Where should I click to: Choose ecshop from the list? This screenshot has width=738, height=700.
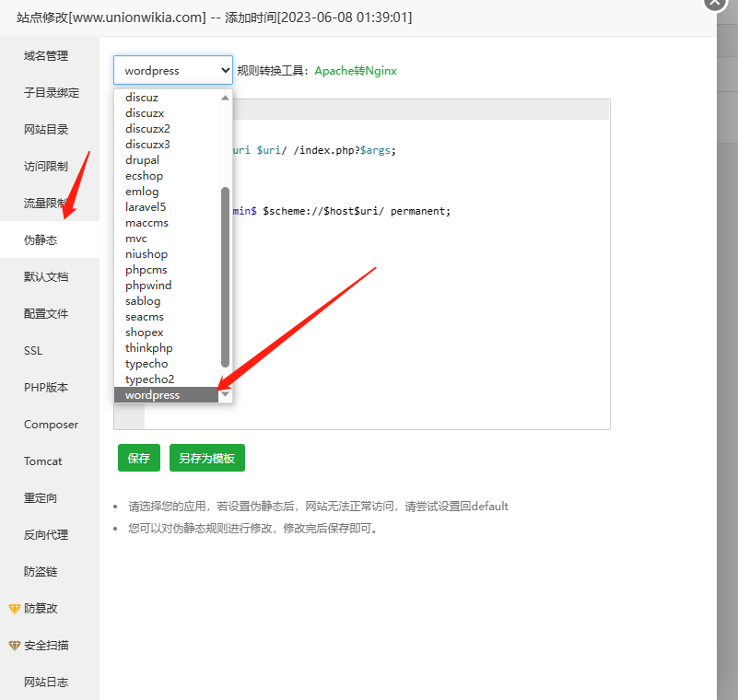167,176
